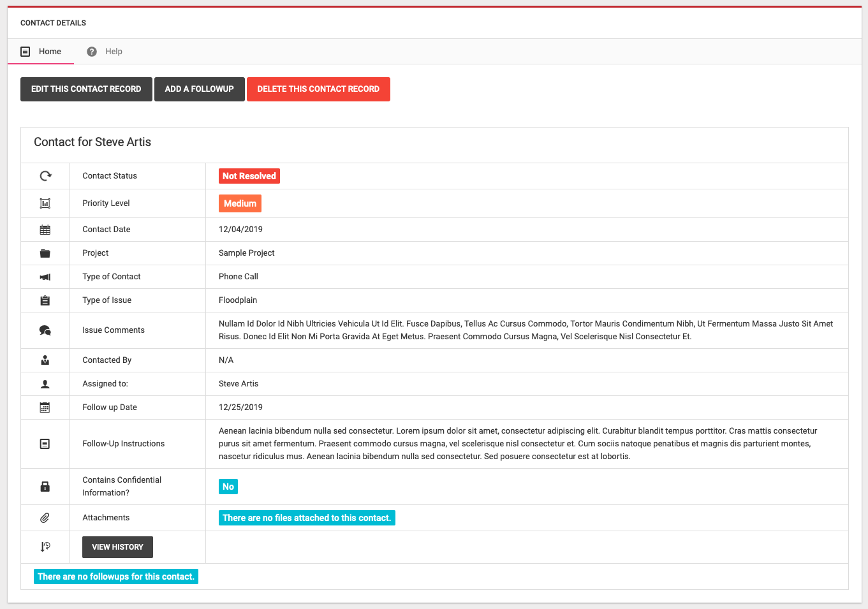Switch to the Home tab
Screen dimensions: 868x609
41,52
